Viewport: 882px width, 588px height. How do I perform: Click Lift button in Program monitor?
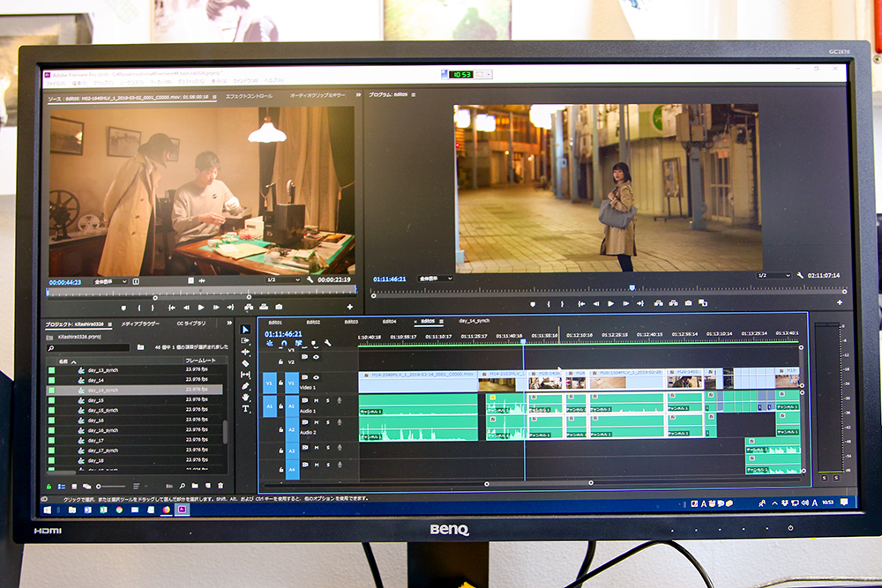pyautogui.click(x=659, y=303)
